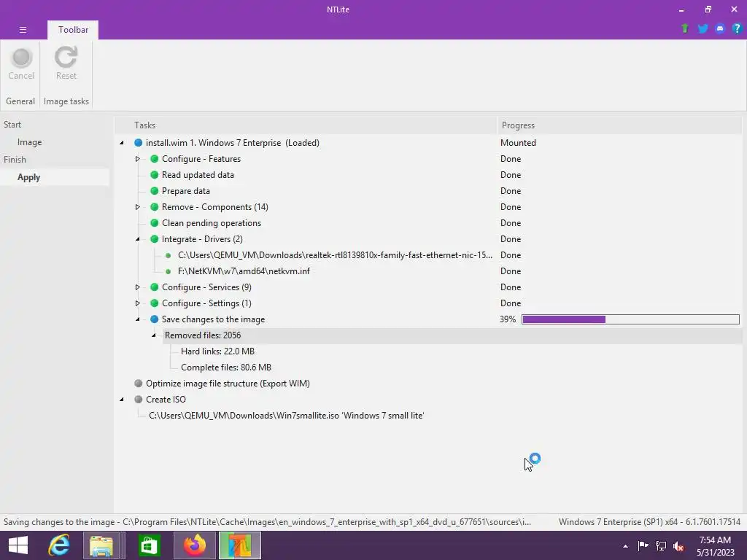Switch to Firefox in the taskbar

pyautogui.click(x=194, y=545)
